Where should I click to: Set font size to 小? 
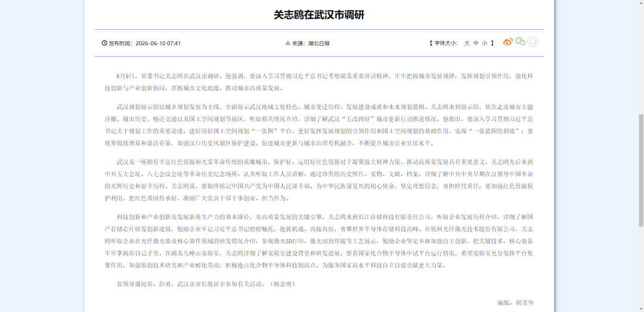click(x=485, y=43)
